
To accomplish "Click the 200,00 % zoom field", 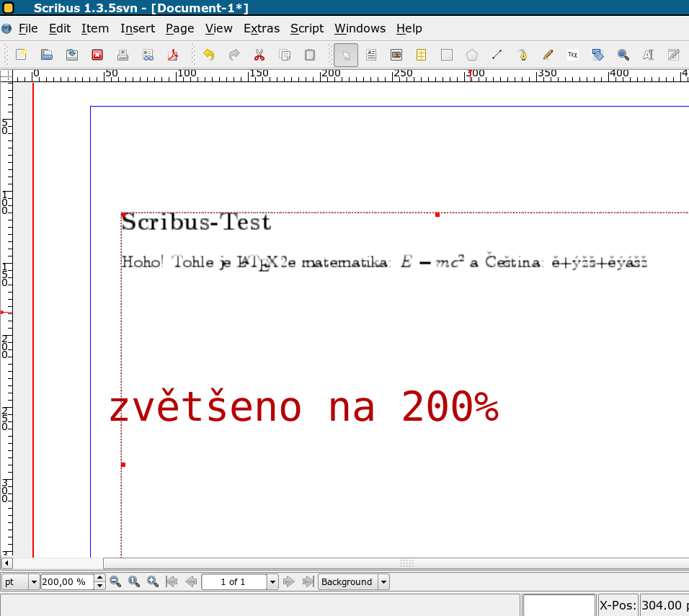I will [67, 582].
